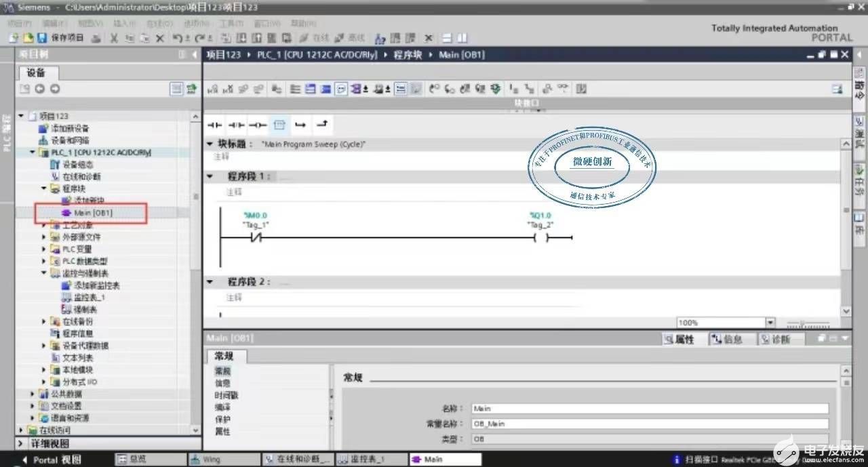
Task: Click the Main [OB1] purple block icon
Action: click(67, 213)
